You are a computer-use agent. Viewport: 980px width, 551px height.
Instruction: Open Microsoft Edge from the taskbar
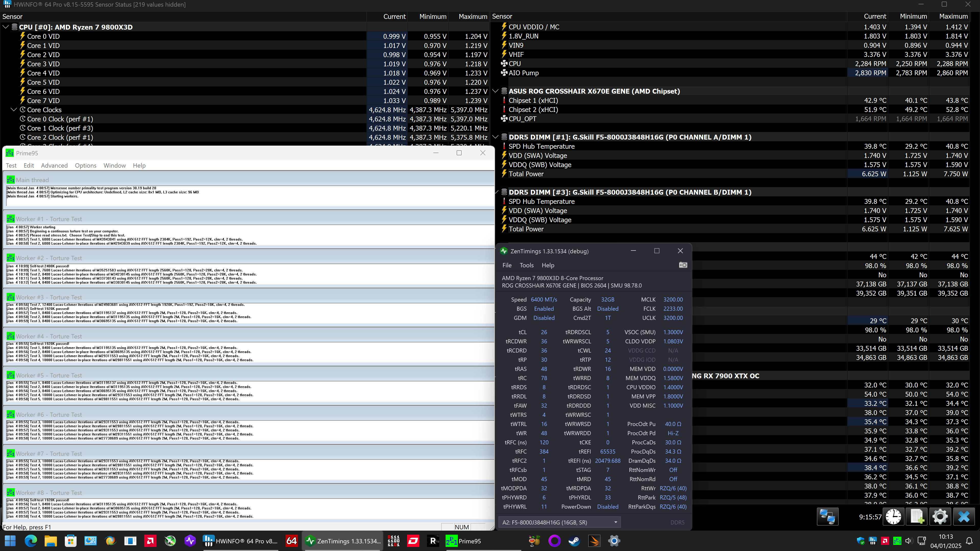pos(31,541)
